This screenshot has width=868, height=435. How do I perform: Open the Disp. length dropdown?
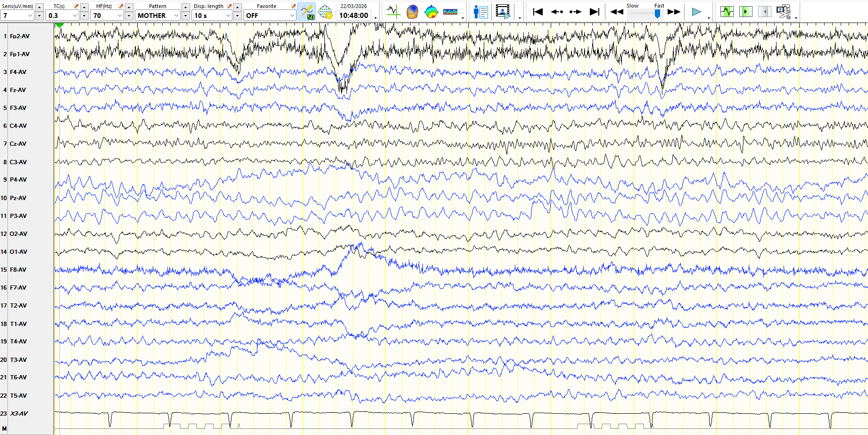pos(212,16)
